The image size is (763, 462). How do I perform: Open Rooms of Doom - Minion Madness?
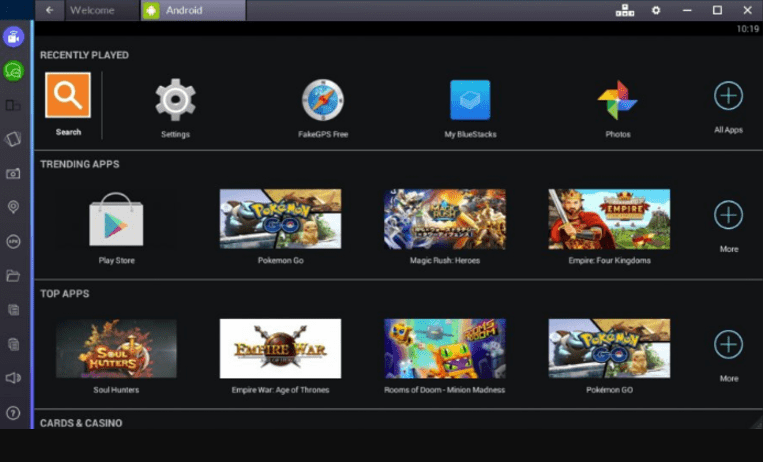point(445,349)
